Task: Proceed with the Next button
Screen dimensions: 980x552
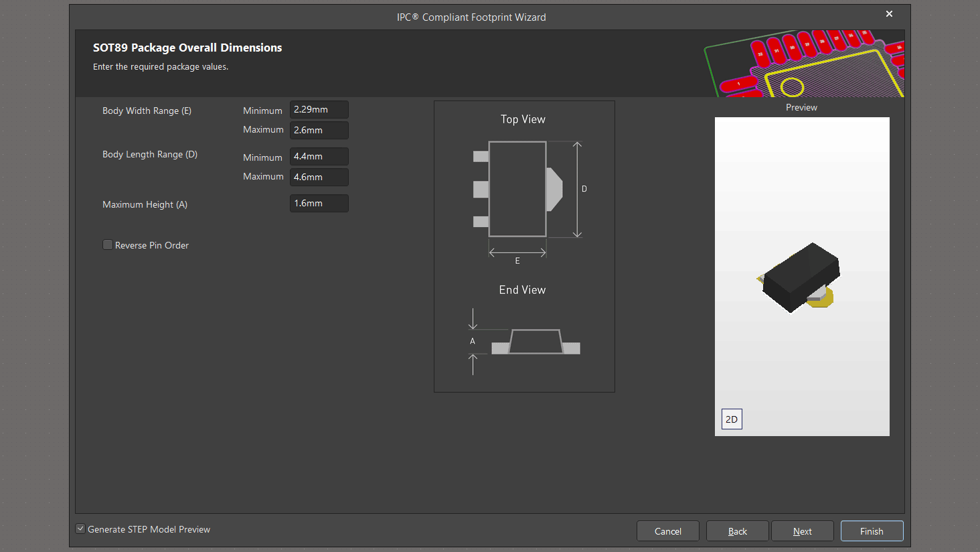Action: pyautogui.click(x=802, y=531)
